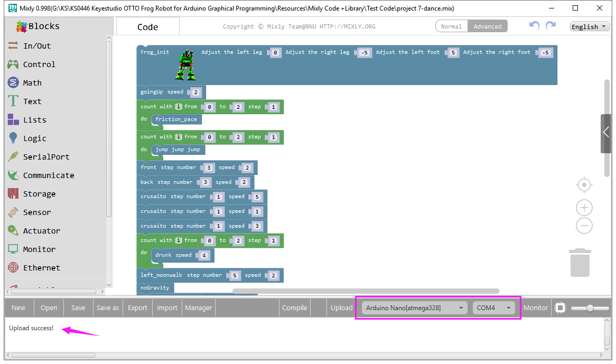Click Save in bottom toolbar
616x364 pixels.
(78, 308)
